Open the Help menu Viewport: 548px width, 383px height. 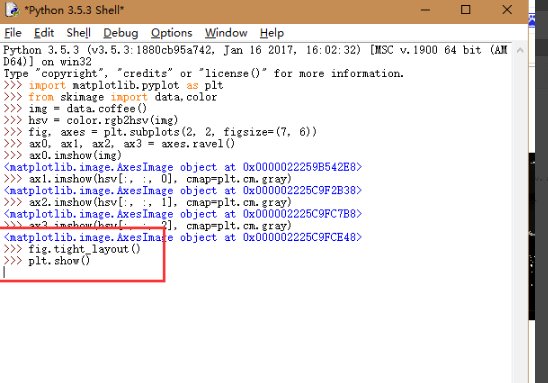point(272,33)
